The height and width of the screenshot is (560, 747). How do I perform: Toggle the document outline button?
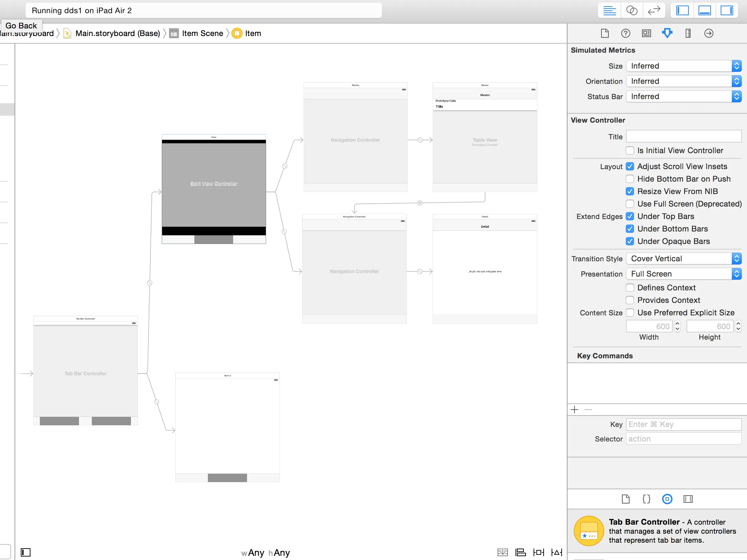(26, 552)
